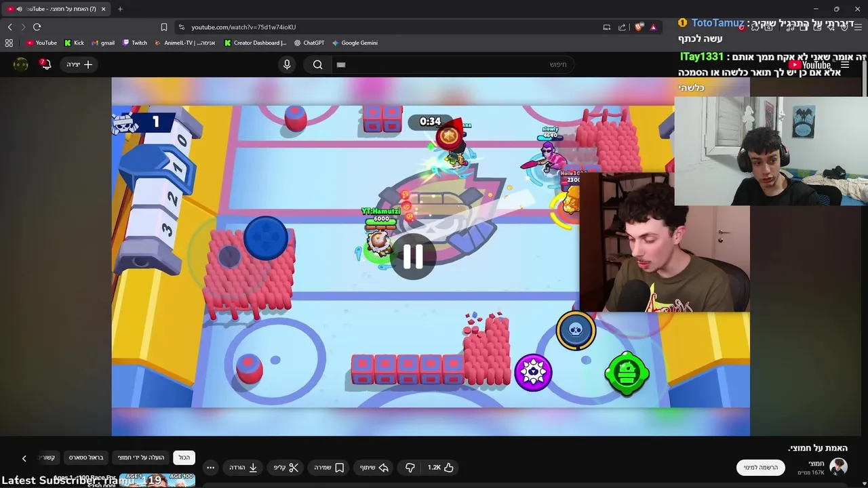868x488 pixels.
Task: Open the Kick bookmark
Action: point(74,43)
